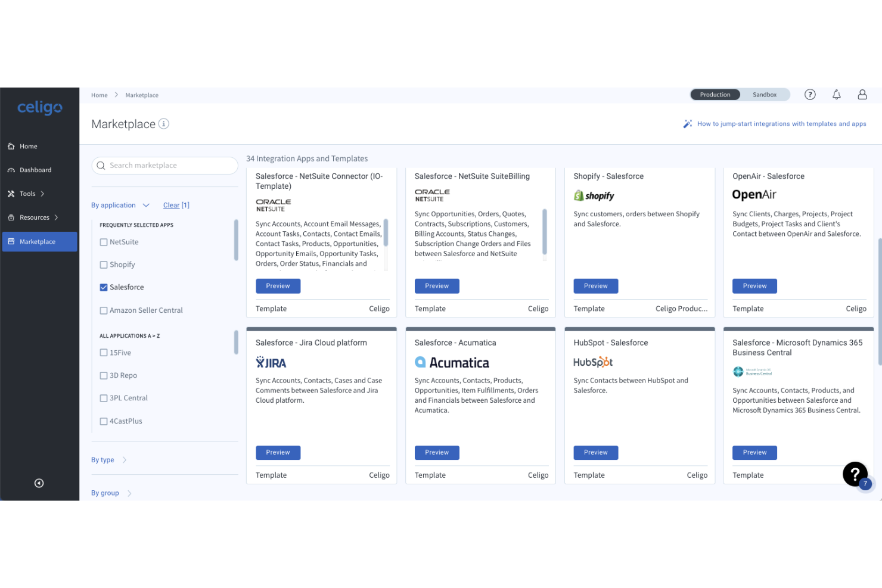
Task: Open notifications bell icon
Action: (x=837, y=94)
